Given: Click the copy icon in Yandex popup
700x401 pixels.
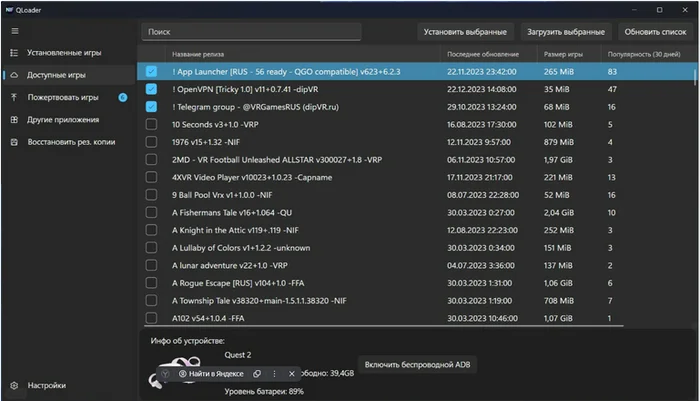Looking at the screenshot, I should click(257, 374).
